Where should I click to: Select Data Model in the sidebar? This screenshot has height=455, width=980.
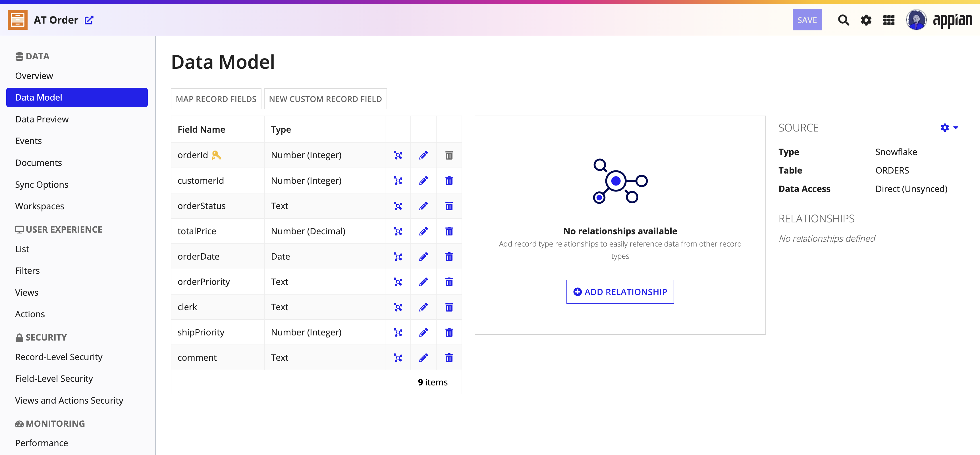77,97
